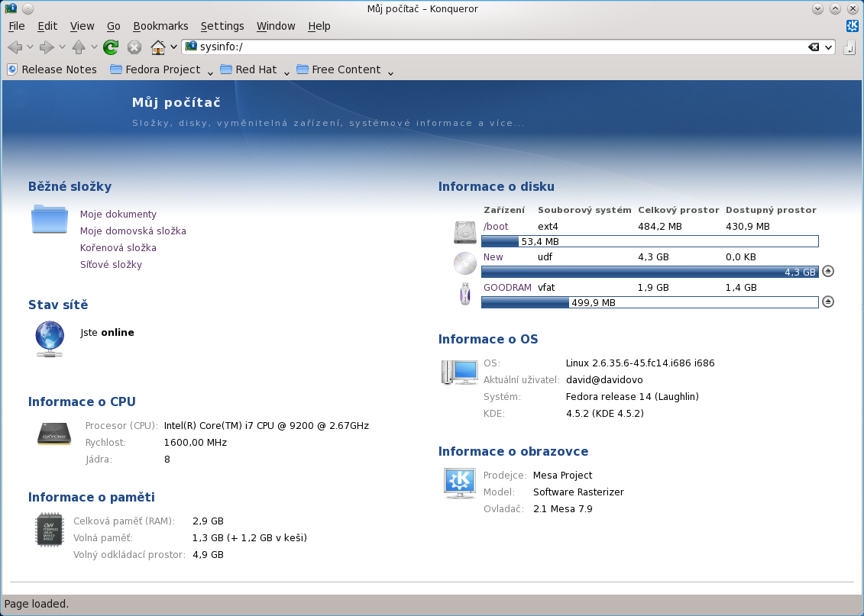Click the memory chip icon
This screenshot has height=616, width=864.
tap(50, 529)
